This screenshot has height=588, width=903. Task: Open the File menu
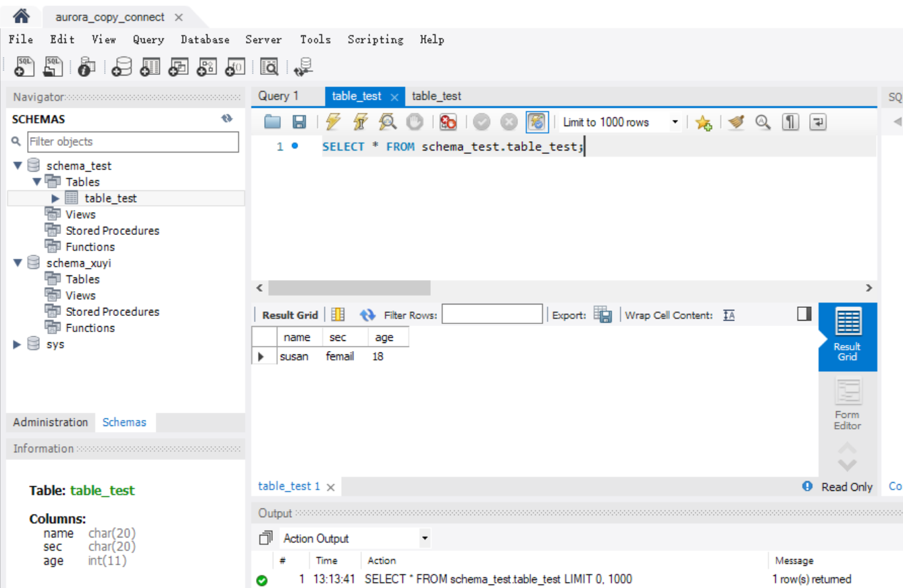click(x=21, y=40)
